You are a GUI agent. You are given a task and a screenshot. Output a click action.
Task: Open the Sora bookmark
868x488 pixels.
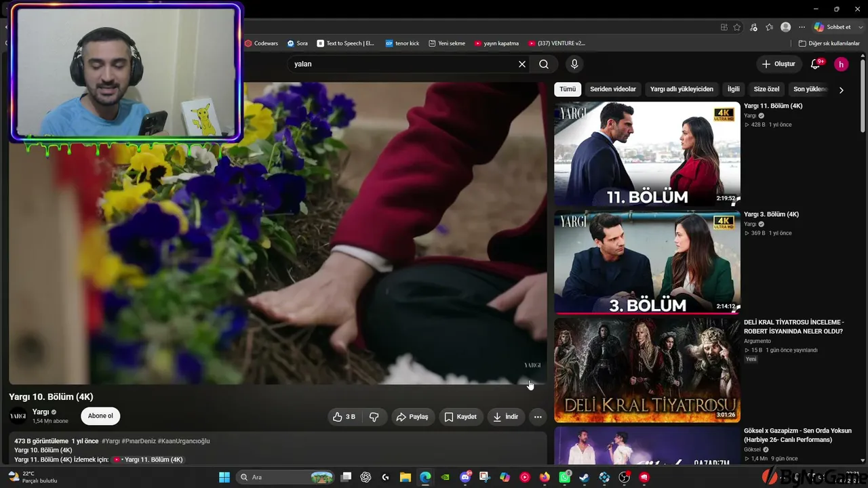[297, 43]
